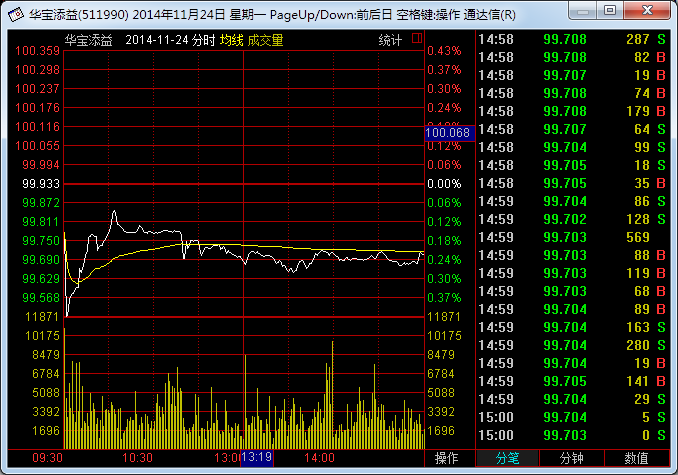Select the 14:59 trade row with volume 569
The image size is (678, 475).
click(573, 237)
